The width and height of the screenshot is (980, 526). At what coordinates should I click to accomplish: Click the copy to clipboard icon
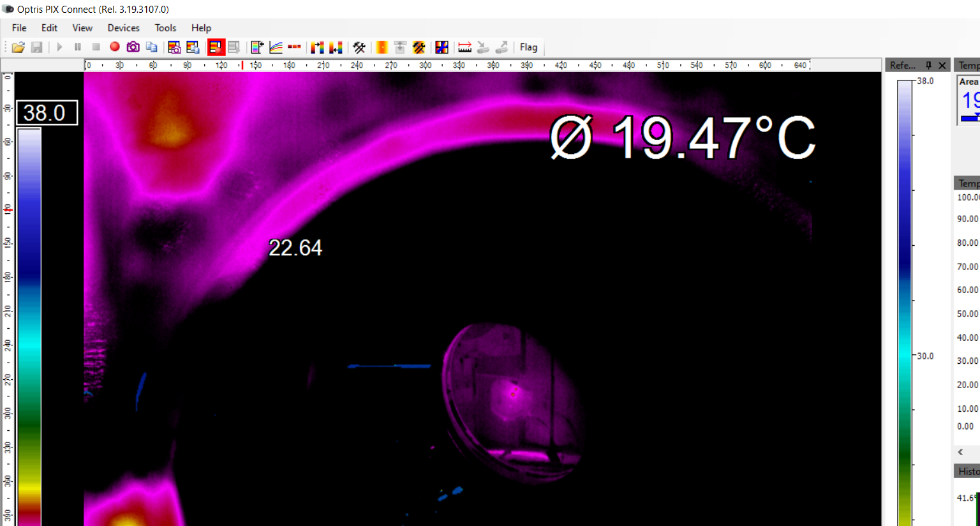point(151,47)
